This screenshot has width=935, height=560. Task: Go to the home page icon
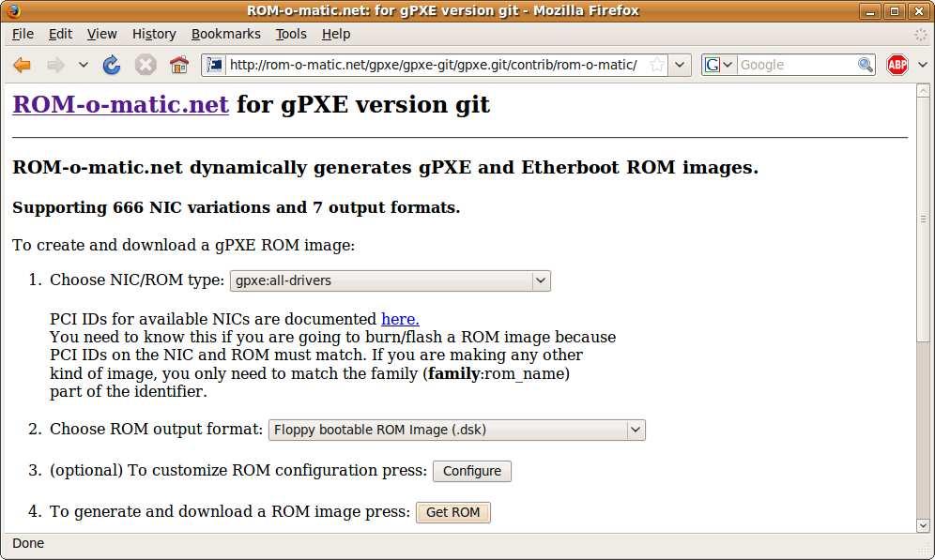(179, 65)
